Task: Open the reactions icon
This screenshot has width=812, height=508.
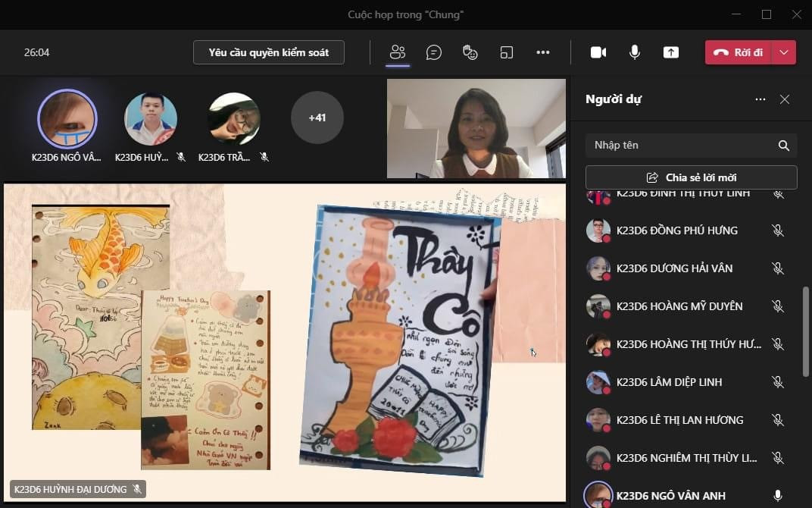Action: 470,52
